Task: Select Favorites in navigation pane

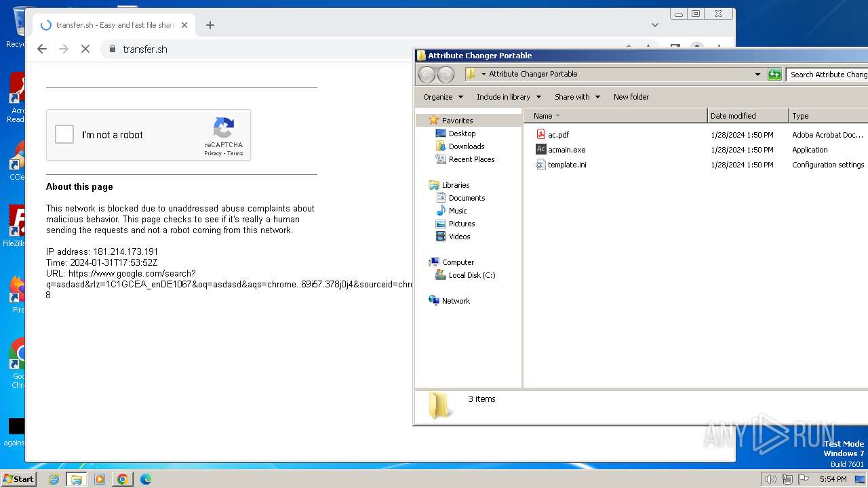Action: point(457,121)
